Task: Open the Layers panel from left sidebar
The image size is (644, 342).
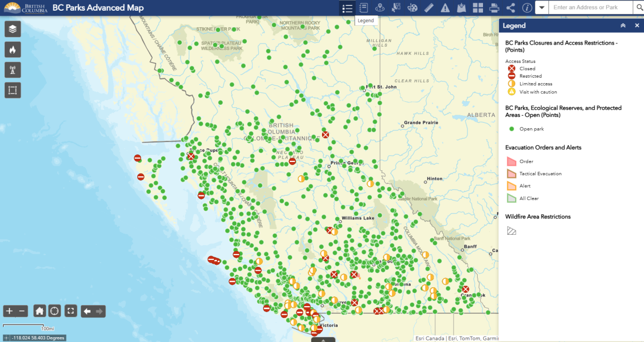Action: [x=12, y=29]
